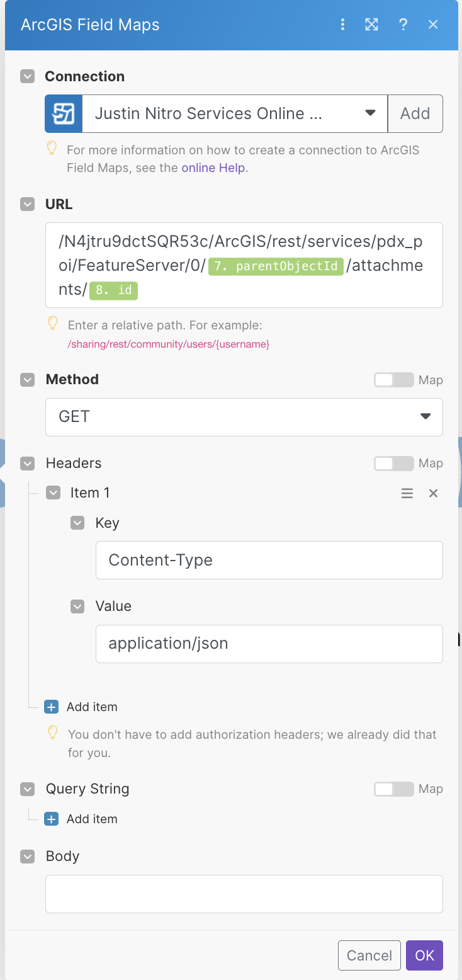Open the Method dropdown showing GET

tap(425, 417)
